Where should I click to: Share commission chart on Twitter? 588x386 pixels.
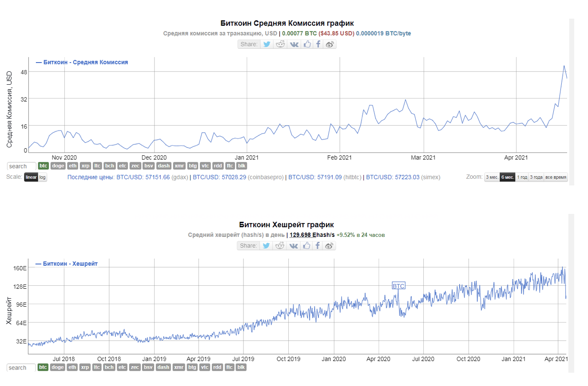266,44
